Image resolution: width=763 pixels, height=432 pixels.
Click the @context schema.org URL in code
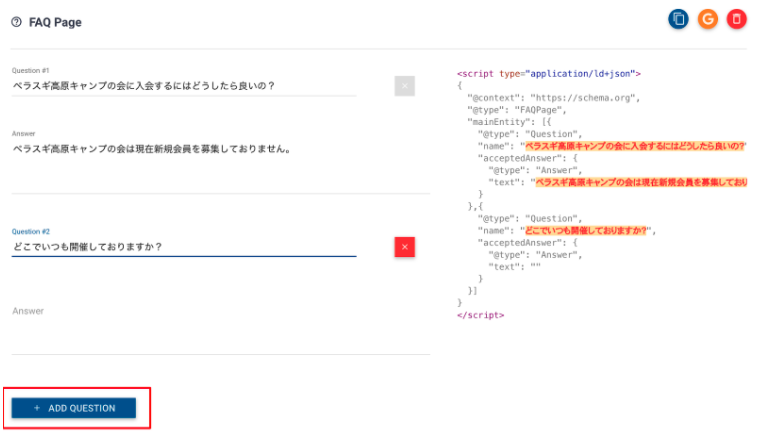click(x=584, y=98)
